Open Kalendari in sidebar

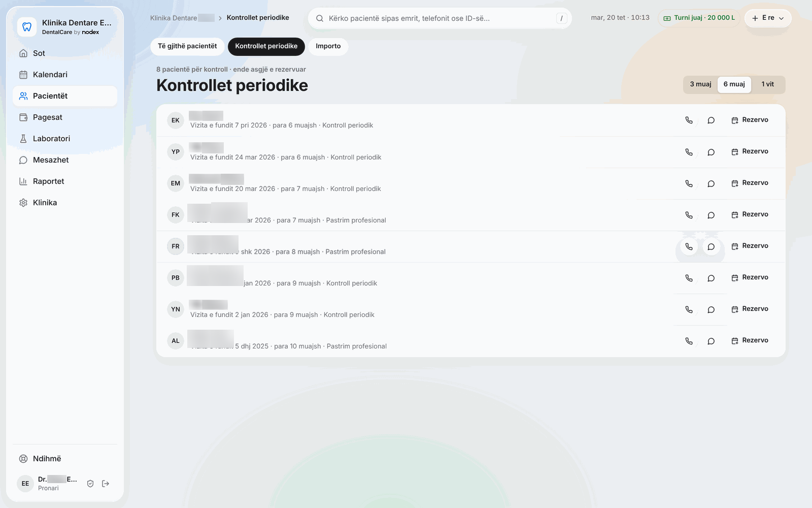click(65, 75)
